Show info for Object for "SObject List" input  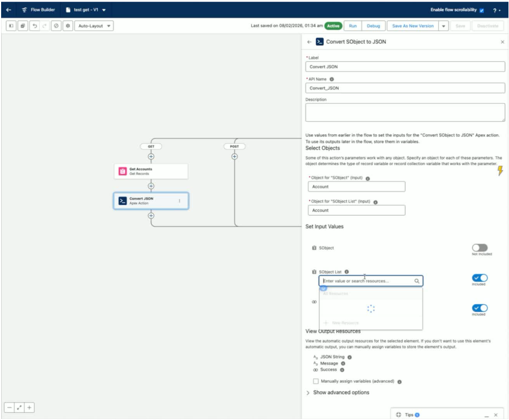coord(375,202)
